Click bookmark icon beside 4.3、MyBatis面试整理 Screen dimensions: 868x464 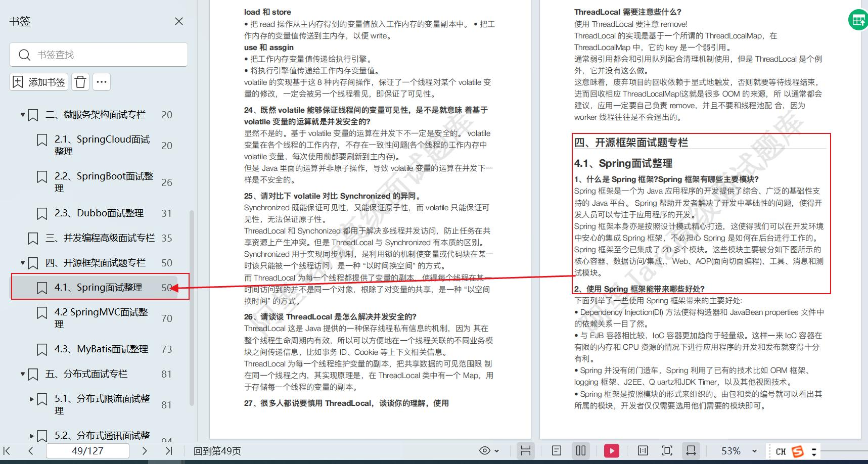[42, 349]
